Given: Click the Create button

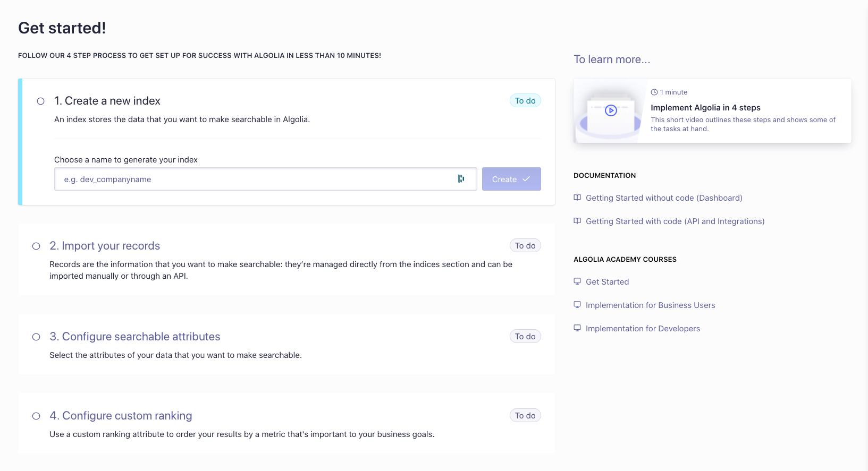Looking at the screenshot, I should (x=511, y=179).
